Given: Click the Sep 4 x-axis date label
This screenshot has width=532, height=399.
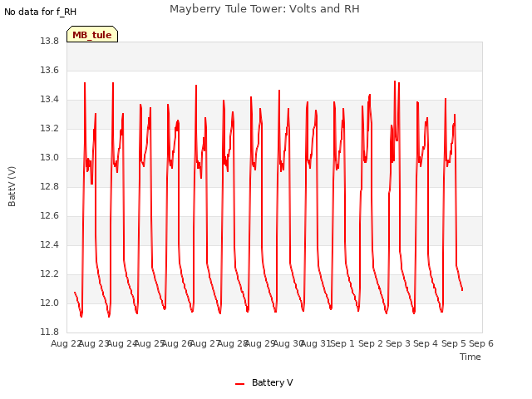Looking at the screenshot, I should click(x=426, y=343).
